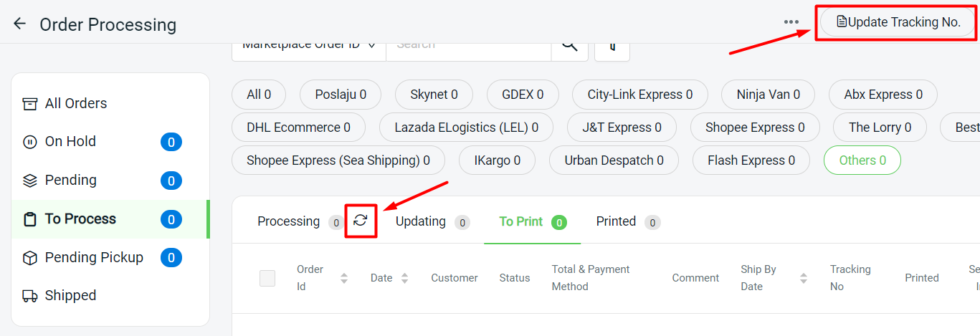Sort by Date column arrows
Screen dimensions: 980x336
(404, 278)
